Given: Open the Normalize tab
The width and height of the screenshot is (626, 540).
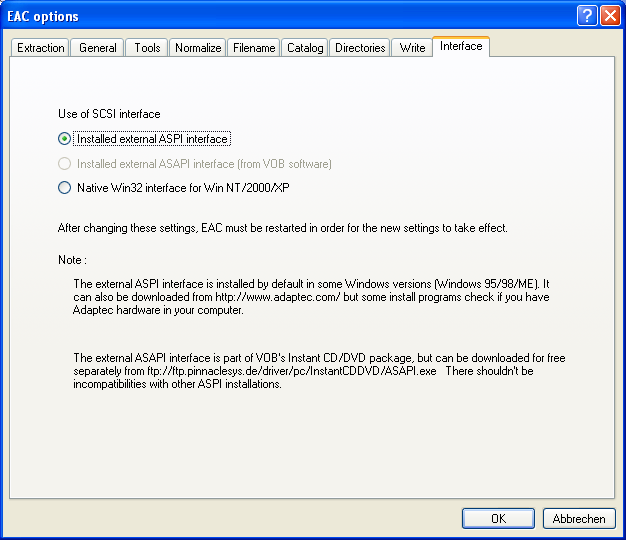Looking at the screenshot, I should [197, 48].
